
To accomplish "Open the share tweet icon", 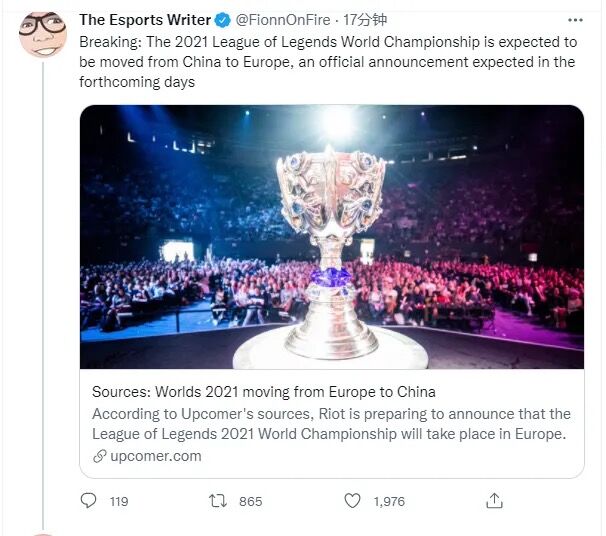I will (x=494, y=501).
